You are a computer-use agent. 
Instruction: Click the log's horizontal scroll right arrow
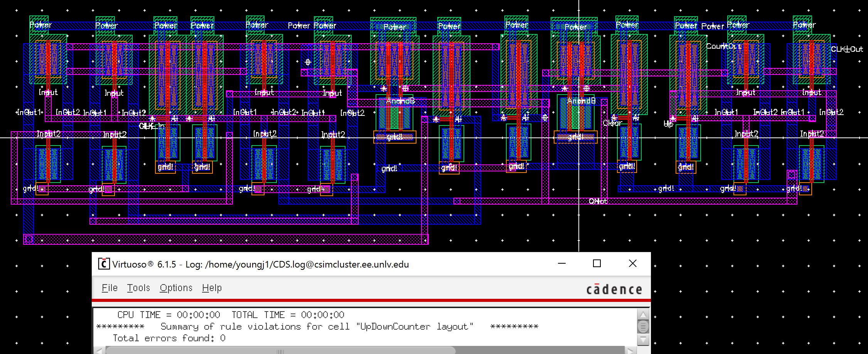click(x=630, y=351)
